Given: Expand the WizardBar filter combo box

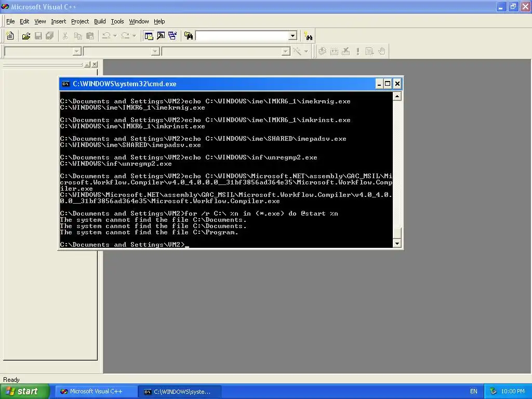Looking at the screenshot, I should point(155,51).
